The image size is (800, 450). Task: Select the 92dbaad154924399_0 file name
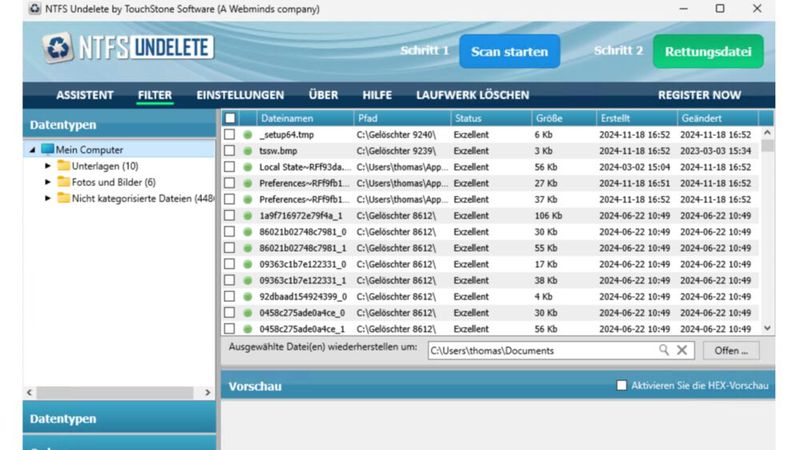(x=303, y=296)
